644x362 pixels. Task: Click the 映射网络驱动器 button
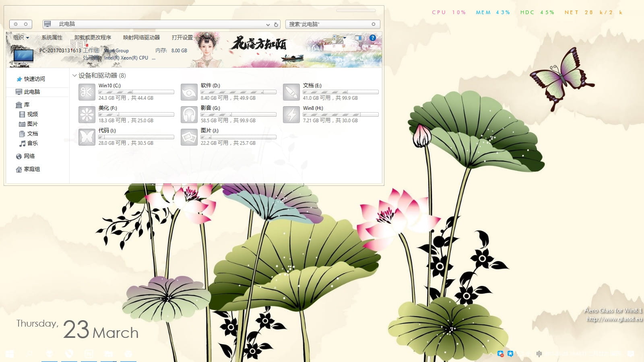tap(141, 37)
